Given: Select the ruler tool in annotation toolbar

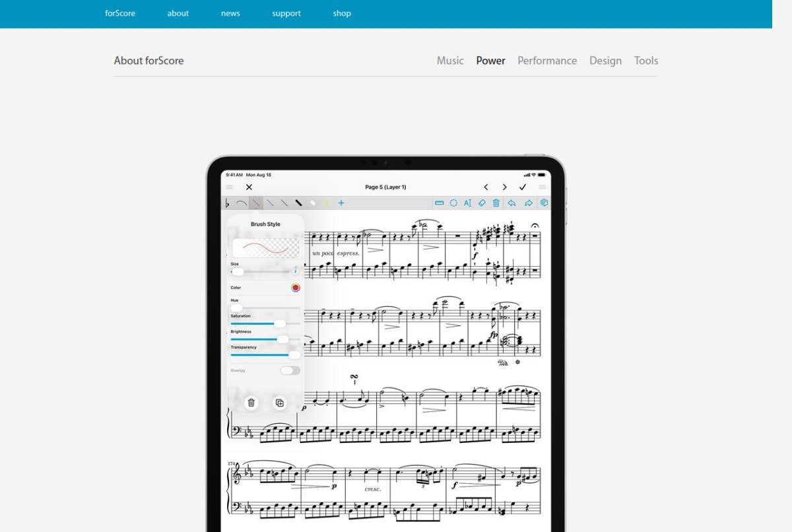Looking at the screenshot, I should (x=439, y=203).
